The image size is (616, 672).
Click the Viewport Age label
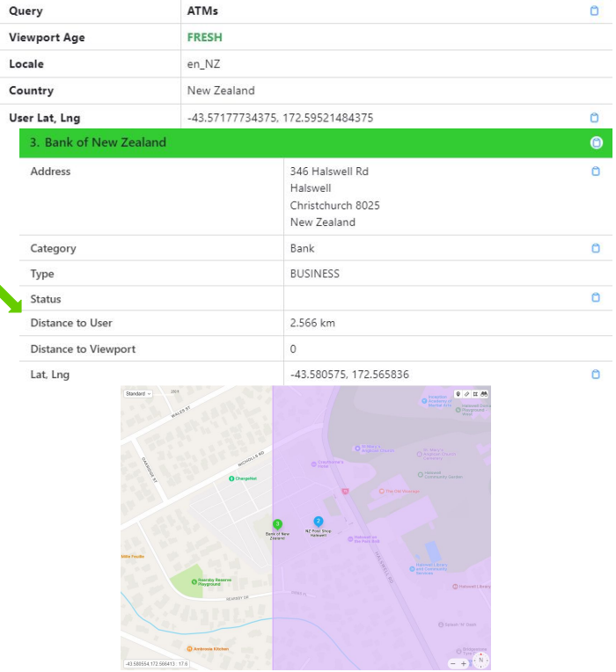tap(47, 38)
